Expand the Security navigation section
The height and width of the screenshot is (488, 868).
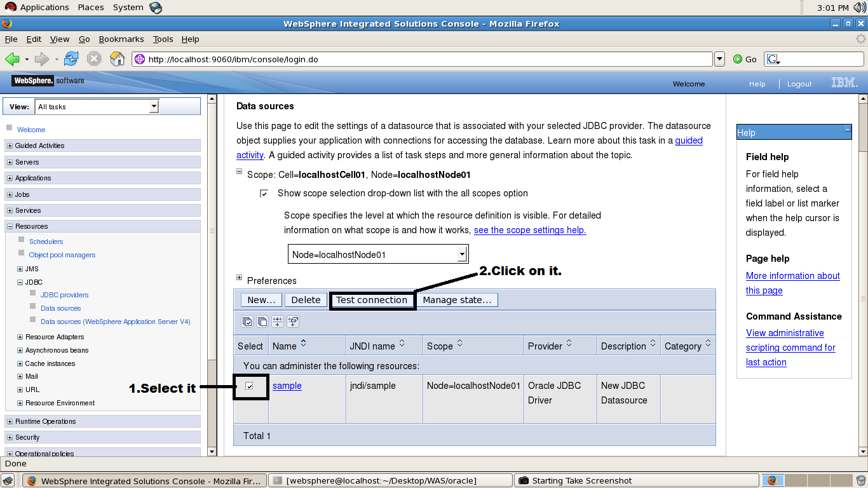[x=10, y=437]
